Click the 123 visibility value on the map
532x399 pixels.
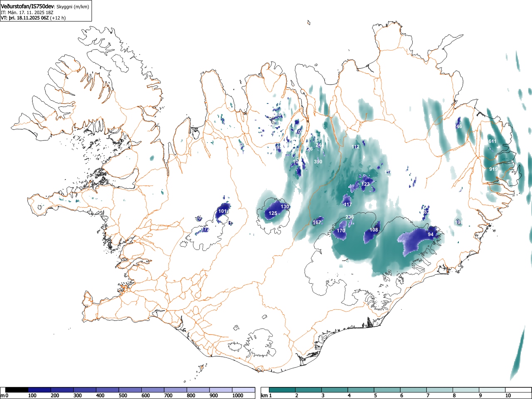[365, 184]
